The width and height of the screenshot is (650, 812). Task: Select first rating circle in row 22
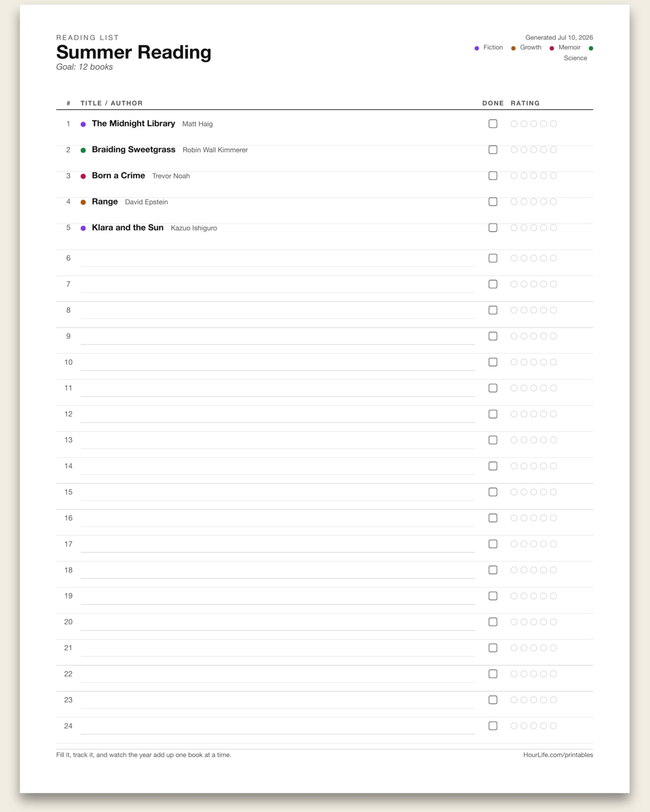point(514,674)
